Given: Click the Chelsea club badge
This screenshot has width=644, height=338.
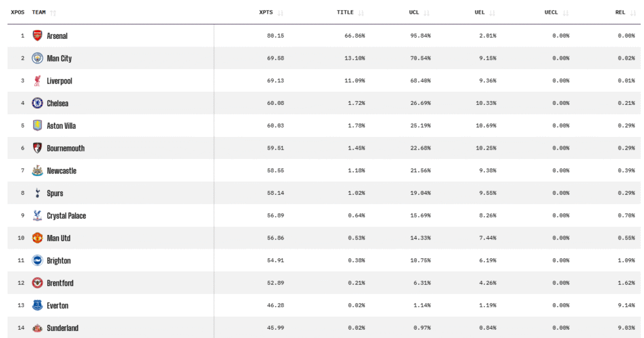Looking at the screenshot, I should 38,103.
